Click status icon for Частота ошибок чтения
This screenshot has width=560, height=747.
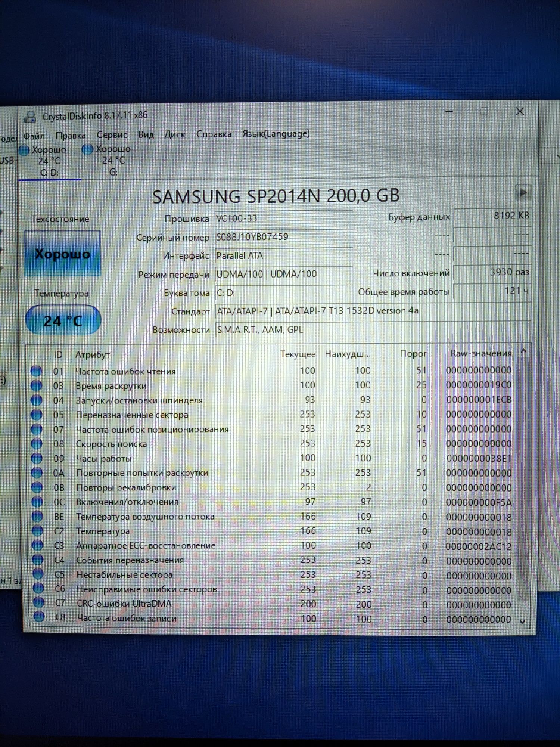36,371
